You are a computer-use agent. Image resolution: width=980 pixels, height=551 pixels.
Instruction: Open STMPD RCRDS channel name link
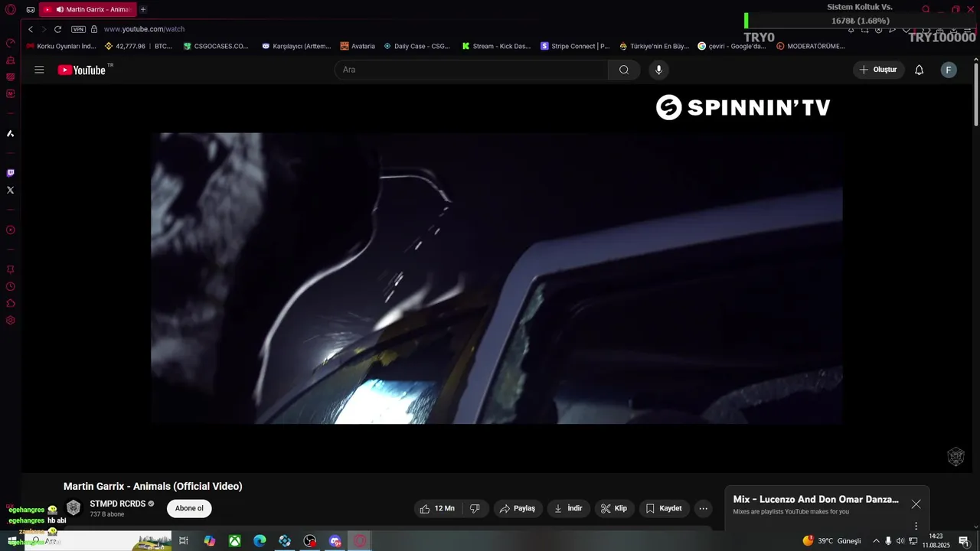pos(118,504)
